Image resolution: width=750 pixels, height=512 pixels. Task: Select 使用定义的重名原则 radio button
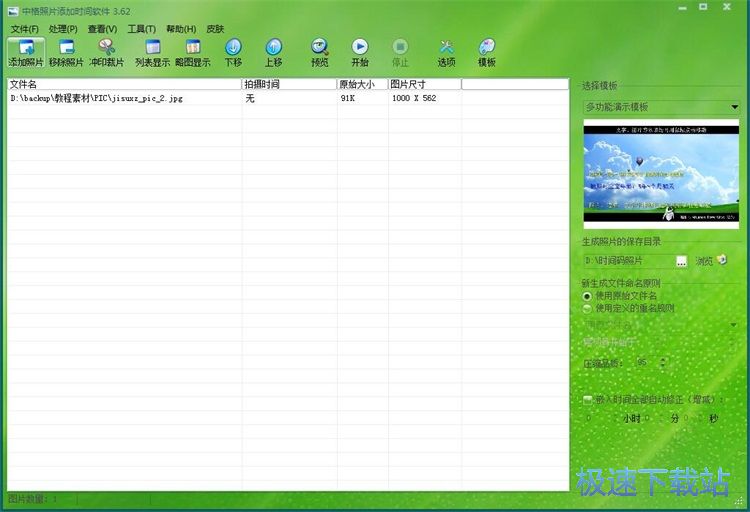(x=588, y=308)
